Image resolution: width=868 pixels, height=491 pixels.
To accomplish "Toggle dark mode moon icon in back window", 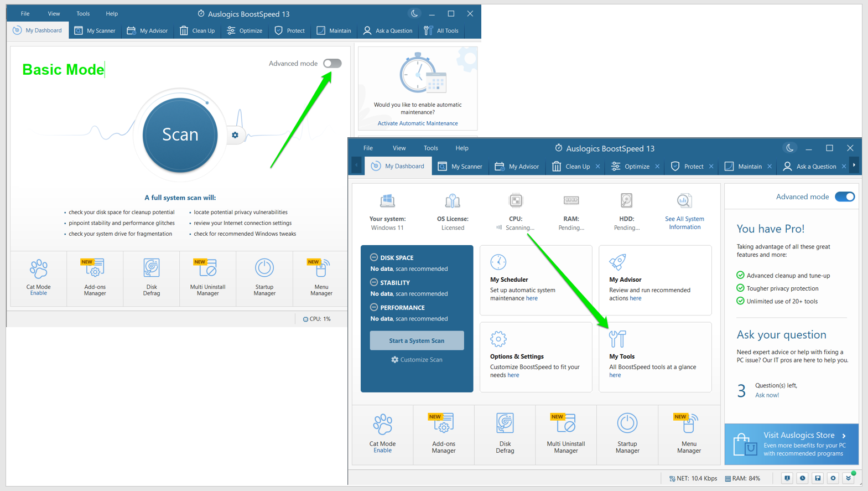I will [x=414, y=13].
